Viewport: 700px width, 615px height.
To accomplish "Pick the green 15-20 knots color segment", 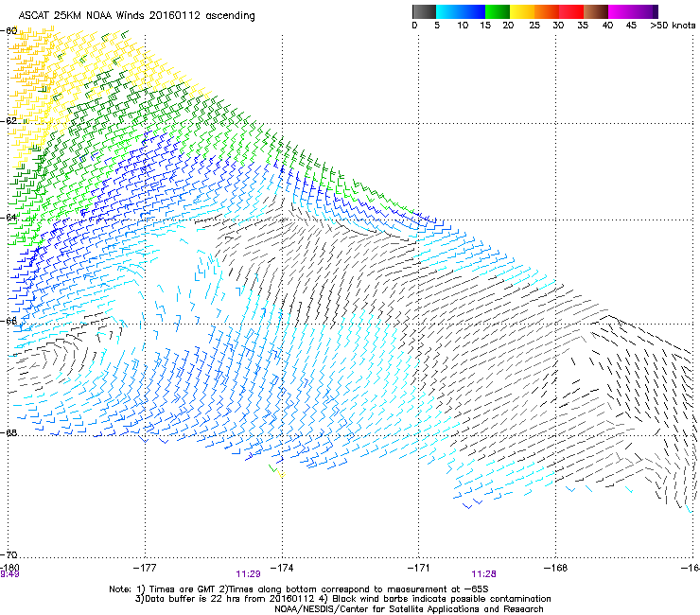I will pyautogui.click(x=498, y=11).
